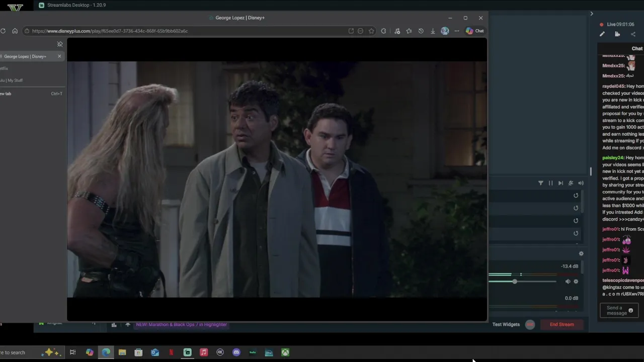Close the George Lopez Disney+ tab

pos(59,56)
